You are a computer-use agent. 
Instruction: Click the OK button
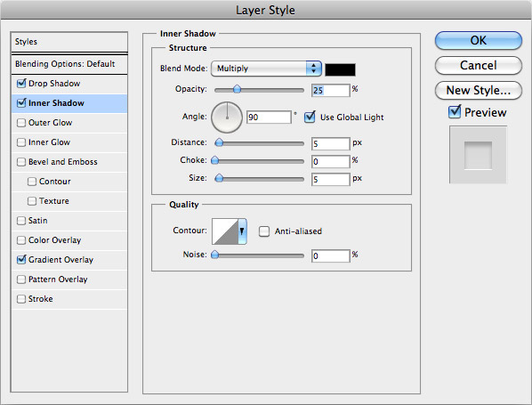478,40
